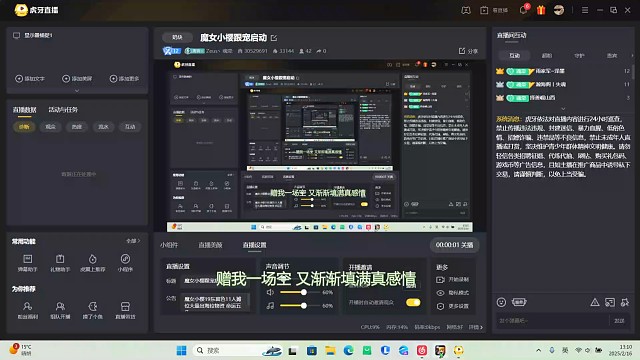Viewport: 640px width, 360px height.
Task: Select the 直播数据 tab
Action: coord(24,110)
